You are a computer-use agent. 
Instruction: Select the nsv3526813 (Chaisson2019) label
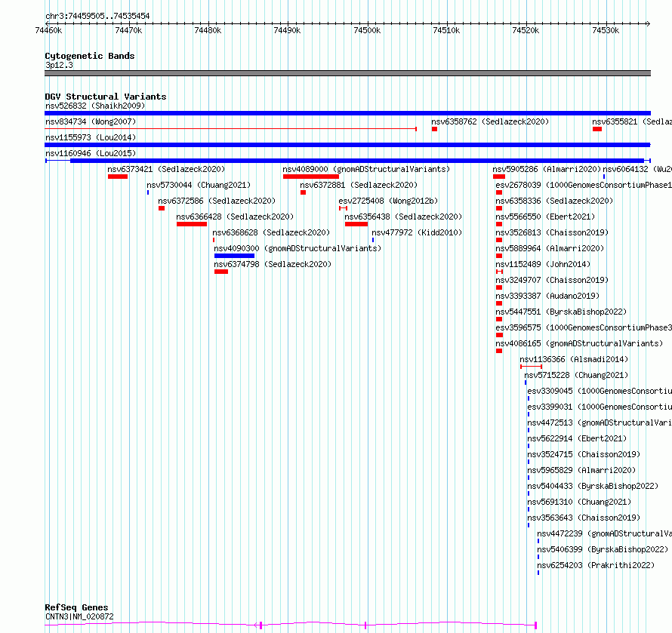click(x=552, y=232)
